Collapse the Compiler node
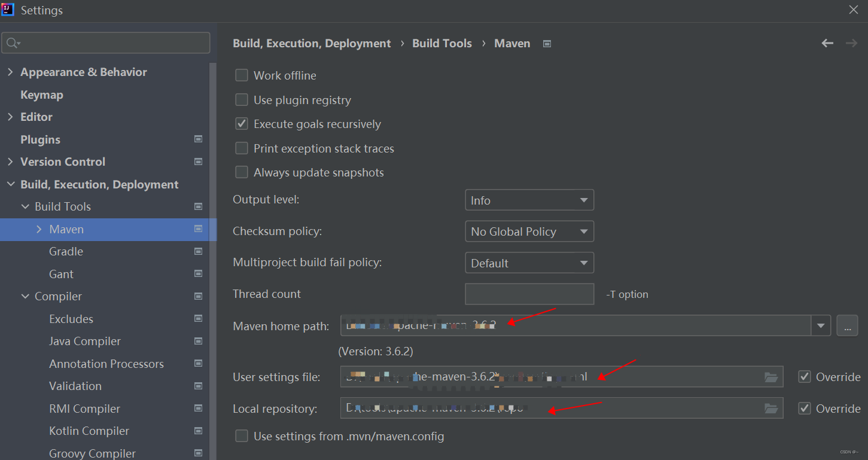 25,296
